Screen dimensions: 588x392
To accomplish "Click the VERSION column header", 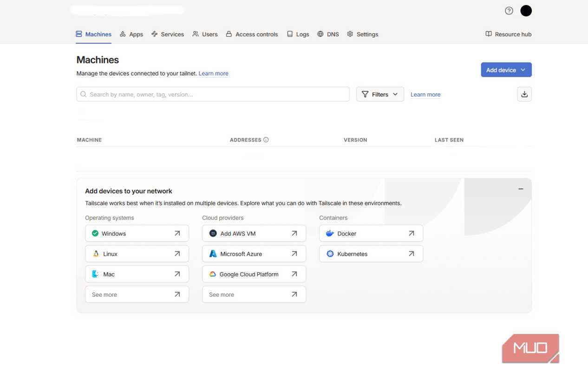I will 355,140.
